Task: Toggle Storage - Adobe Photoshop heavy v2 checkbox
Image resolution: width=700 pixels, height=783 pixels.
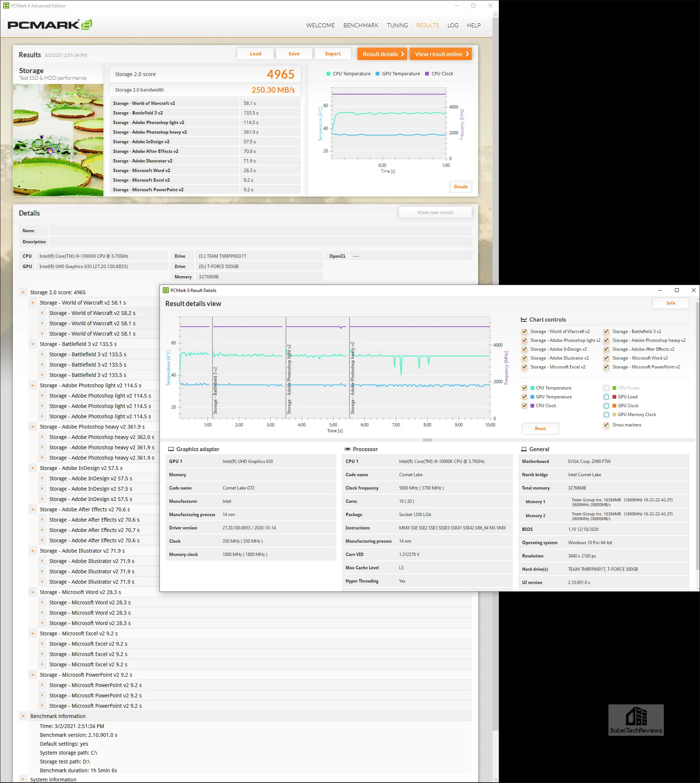Action: [x=606, y=340]
